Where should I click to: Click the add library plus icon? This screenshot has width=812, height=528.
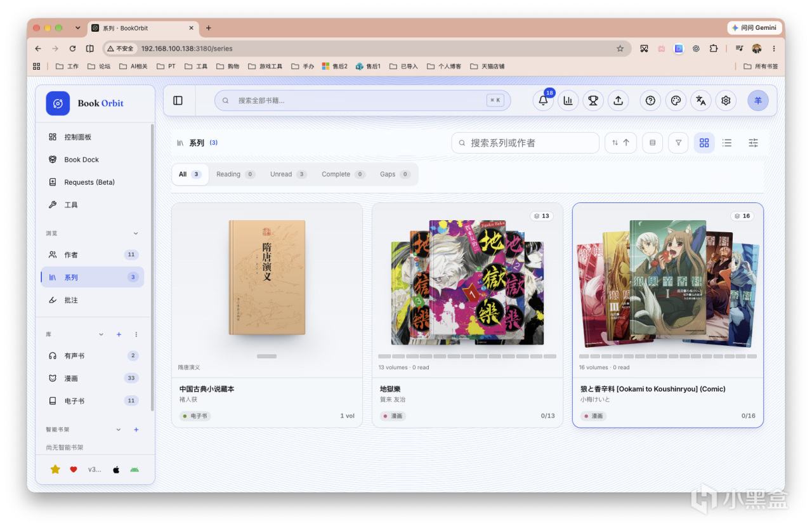click(x=119, y=334)
